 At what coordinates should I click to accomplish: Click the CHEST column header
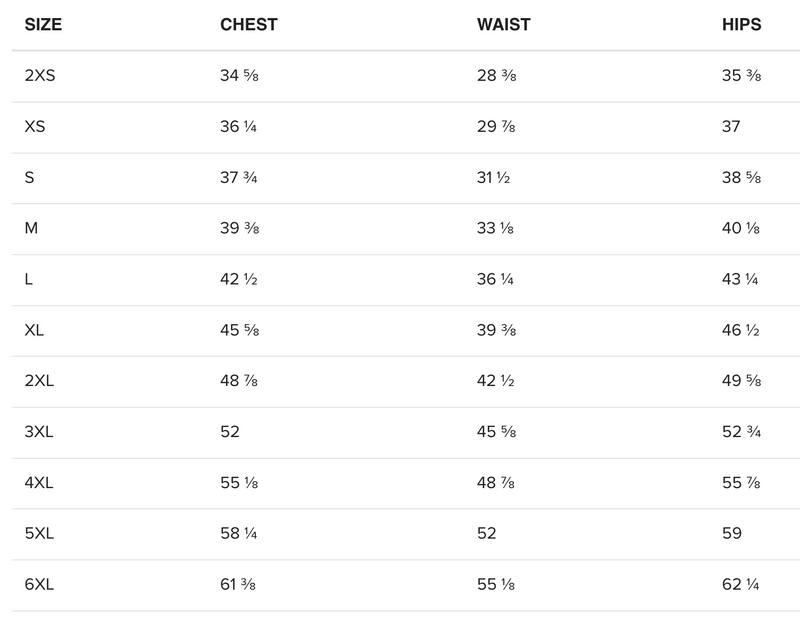(248, 25)
